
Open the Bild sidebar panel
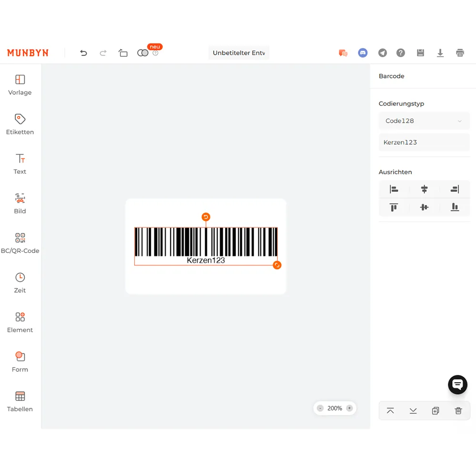pyautogui.click(x=20, y=203)
